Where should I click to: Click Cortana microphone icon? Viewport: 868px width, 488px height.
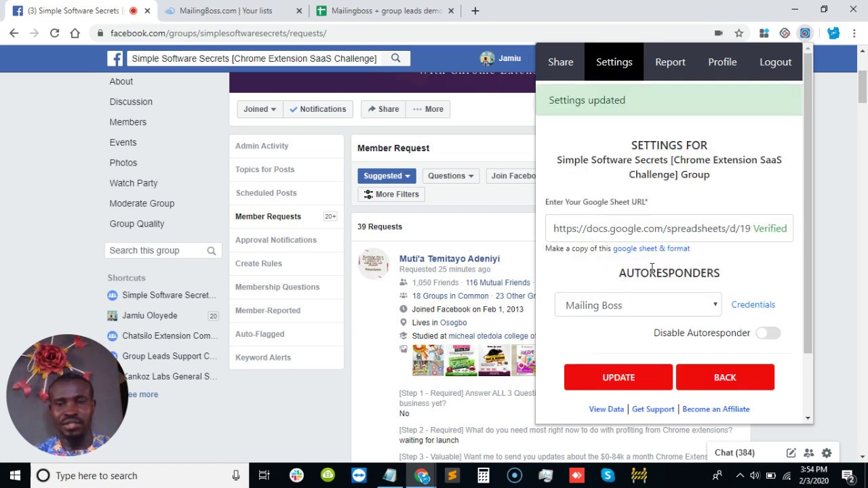tap(236, 476)
